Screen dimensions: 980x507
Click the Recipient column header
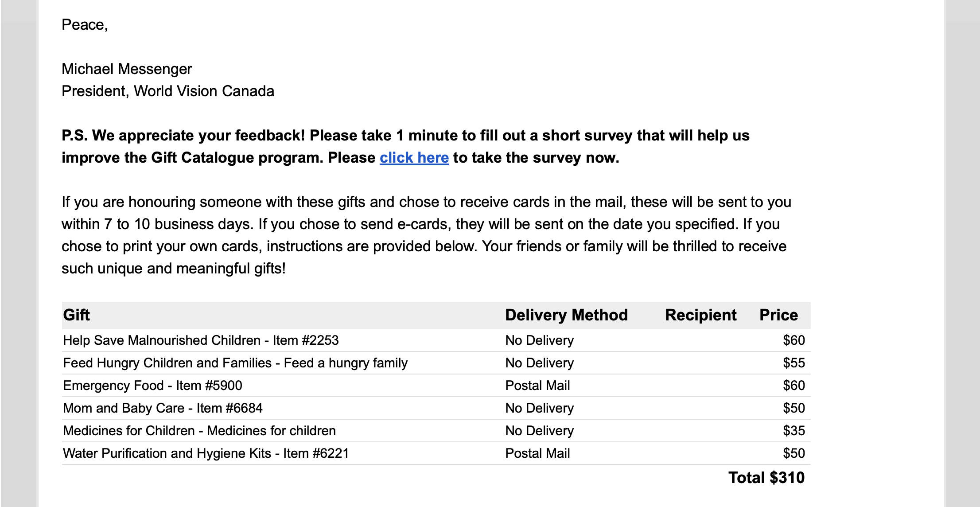click(700, 315)
